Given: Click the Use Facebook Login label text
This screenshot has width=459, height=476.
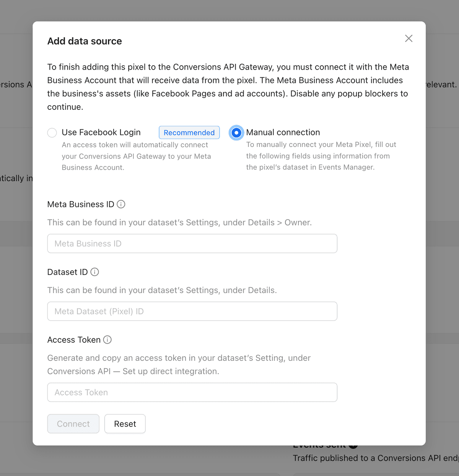Looking at the screenshot, I should tap(101, 132).
